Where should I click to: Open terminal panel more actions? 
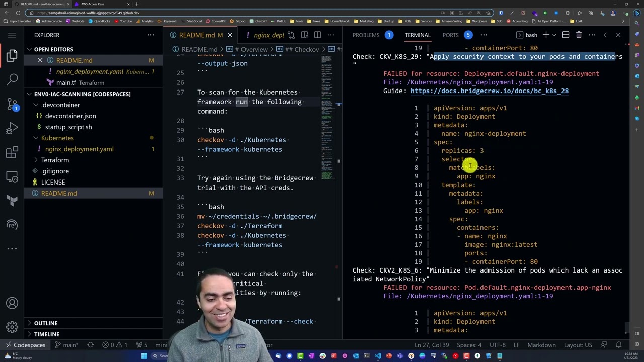592,35
